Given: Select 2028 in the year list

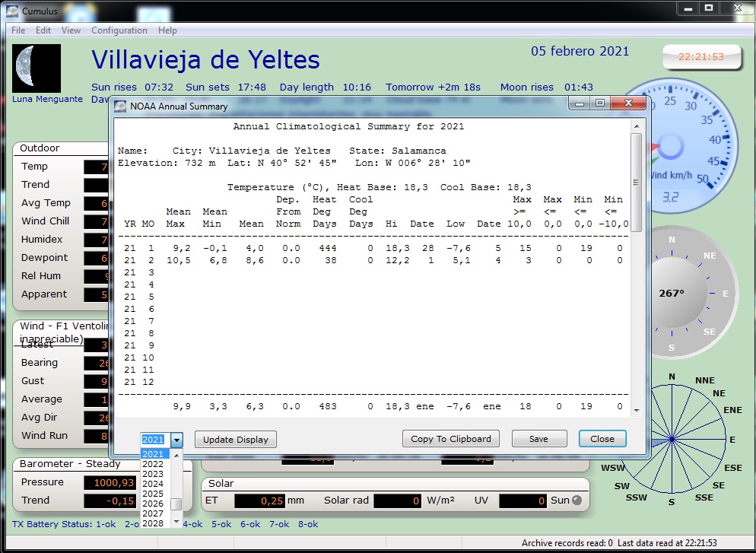Looking at the screenshot, I should (x=156, y=523).
